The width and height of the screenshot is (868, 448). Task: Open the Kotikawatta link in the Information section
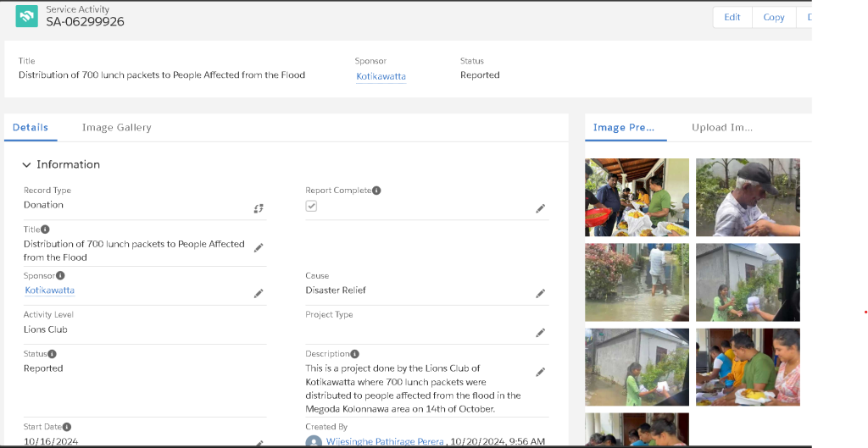tap(50, 290)
